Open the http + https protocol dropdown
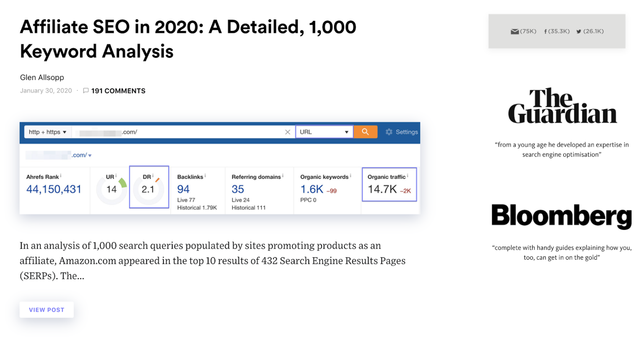The height and width of the screenshot is (348, 644). tap(47, 132)
